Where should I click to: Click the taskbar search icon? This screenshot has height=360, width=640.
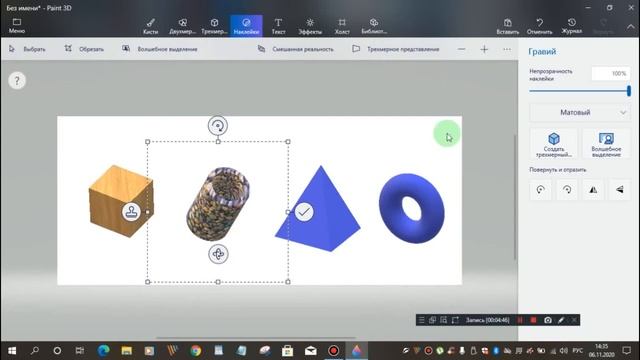[35, 351]
